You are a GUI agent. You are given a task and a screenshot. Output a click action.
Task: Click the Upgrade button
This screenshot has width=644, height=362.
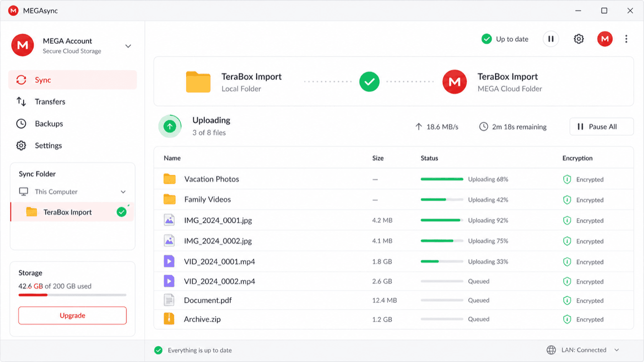click(72, 316)
